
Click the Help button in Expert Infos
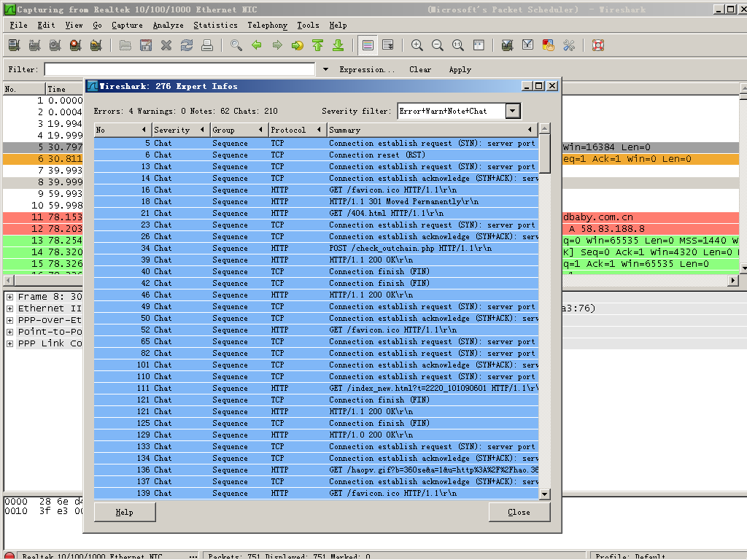coord(125,513)
